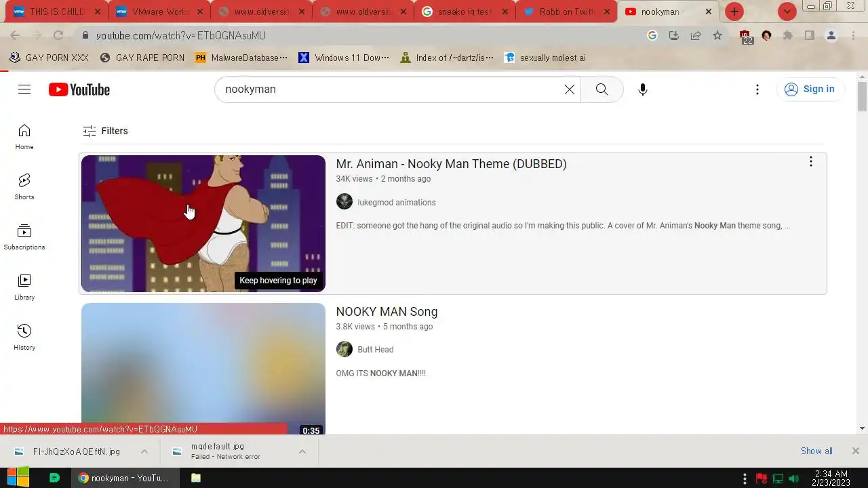Expand options for mqdefault.jpg failed download

coord(302,451)
